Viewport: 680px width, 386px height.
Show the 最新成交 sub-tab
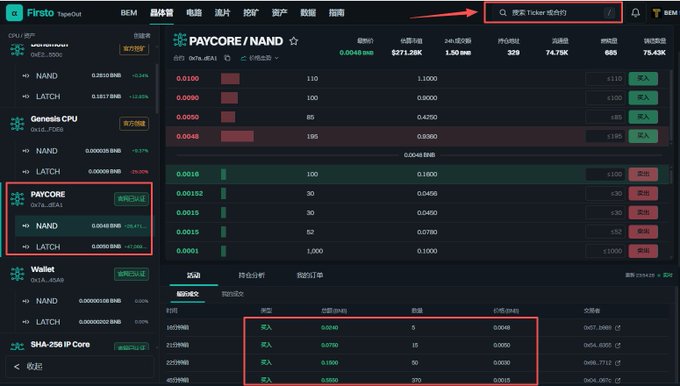click(187, 294)
